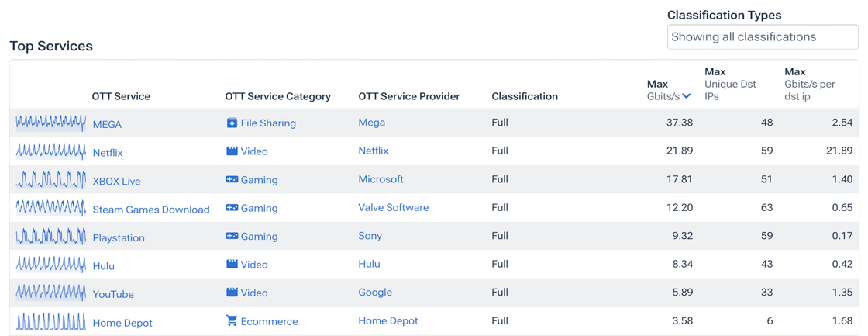The width and height of the screenshot is (868, 336).
Task: Click the 5.89 Gbits/s value for YouTube
Action: tap(683, 293)
